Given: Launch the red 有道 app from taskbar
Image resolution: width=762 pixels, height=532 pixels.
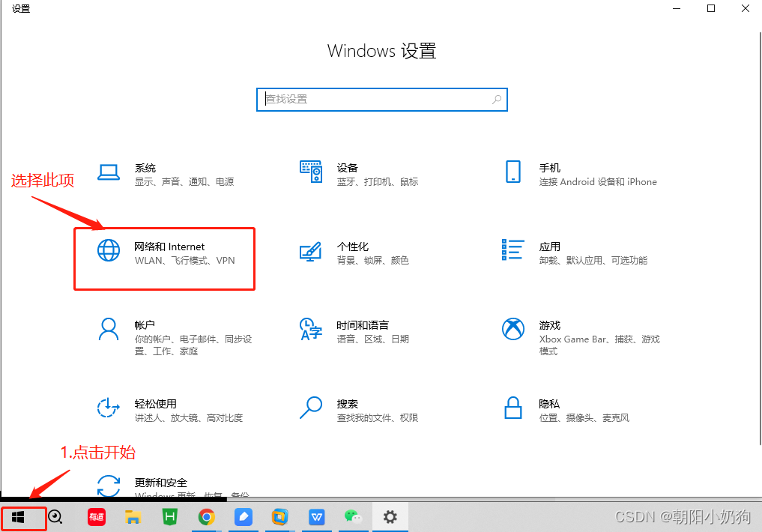Looking at the screenshot, I should (x=97, y=517).
